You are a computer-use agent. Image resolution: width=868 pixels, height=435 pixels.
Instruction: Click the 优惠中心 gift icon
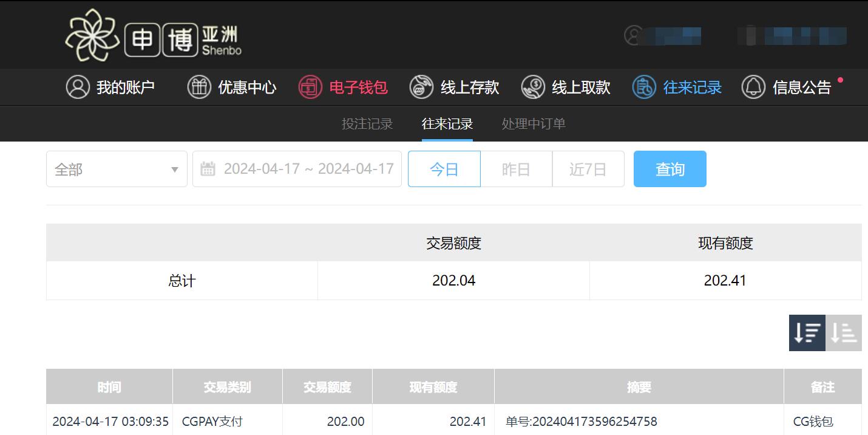coord(199,87)
